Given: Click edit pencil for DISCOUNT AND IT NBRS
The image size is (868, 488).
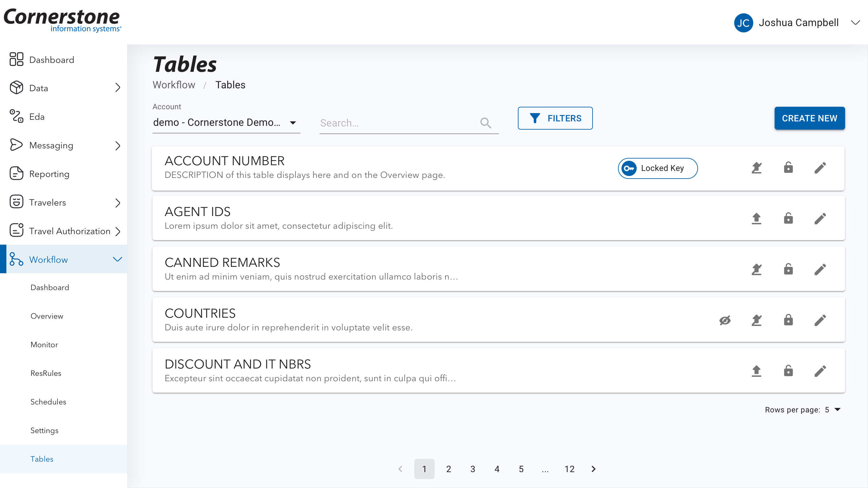Looking at the screenshot, I should coord(820,371).
